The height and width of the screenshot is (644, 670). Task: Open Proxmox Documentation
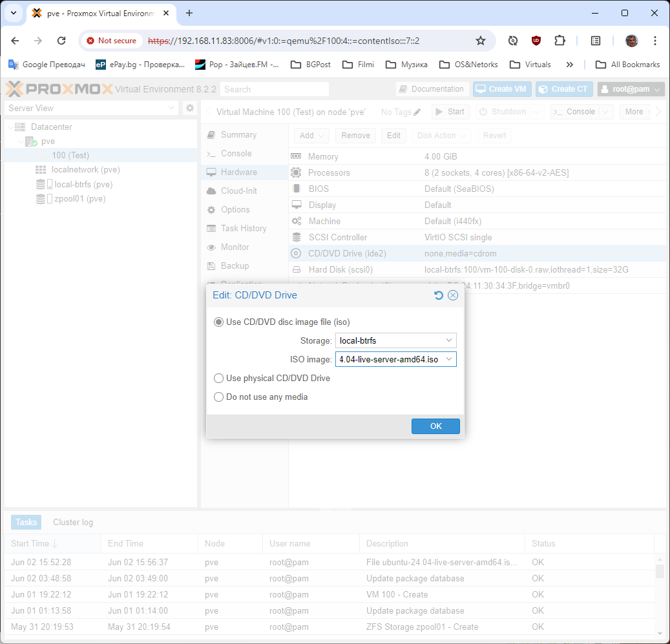click(432, 89)
